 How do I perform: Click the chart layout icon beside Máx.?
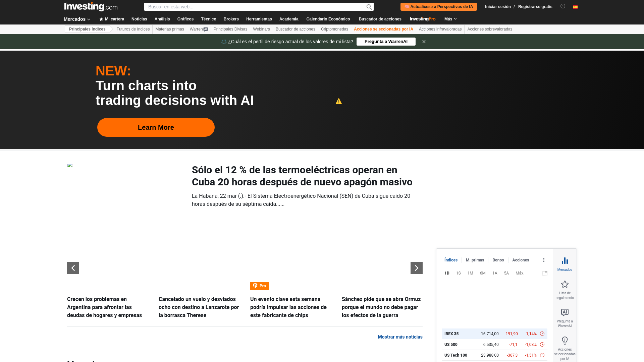[x=545, y=273]
